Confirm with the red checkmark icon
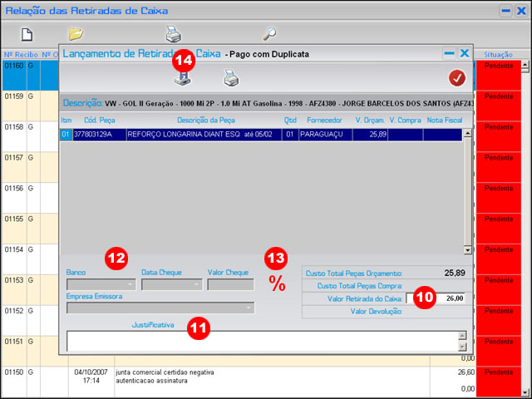Screen dimensions: 532x399 pyautogui.click(x=456, y=78)
